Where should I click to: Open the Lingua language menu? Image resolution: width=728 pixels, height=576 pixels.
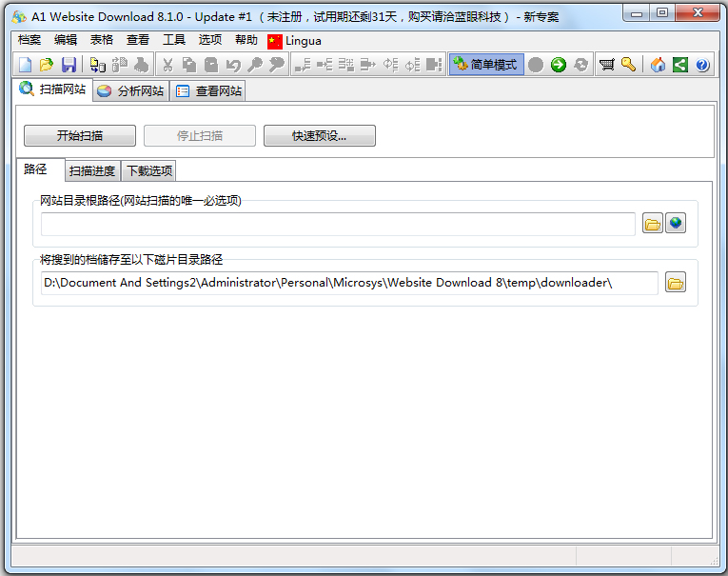pos(295,41)
